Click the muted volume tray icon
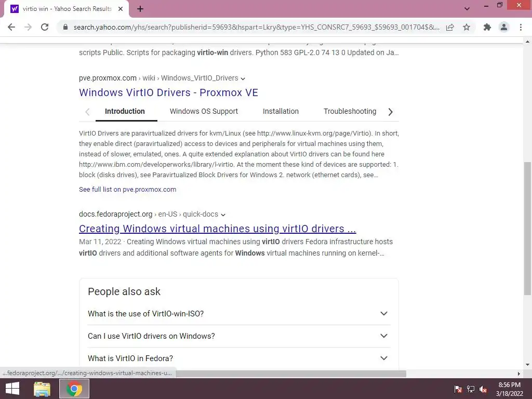This screenshot has width=532, height=399. point(483,389)
